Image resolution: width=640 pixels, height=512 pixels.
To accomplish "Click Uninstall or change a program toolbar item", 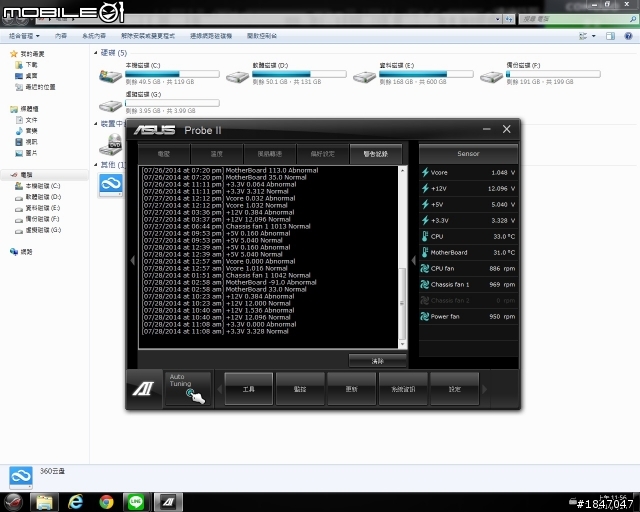I will pyautogui.click(x=148, y=36).
